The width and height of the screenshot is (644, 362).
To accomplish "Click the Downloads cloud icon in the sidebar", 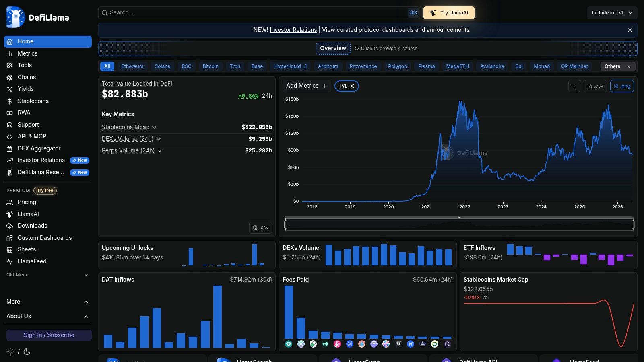I will point(10,226).
